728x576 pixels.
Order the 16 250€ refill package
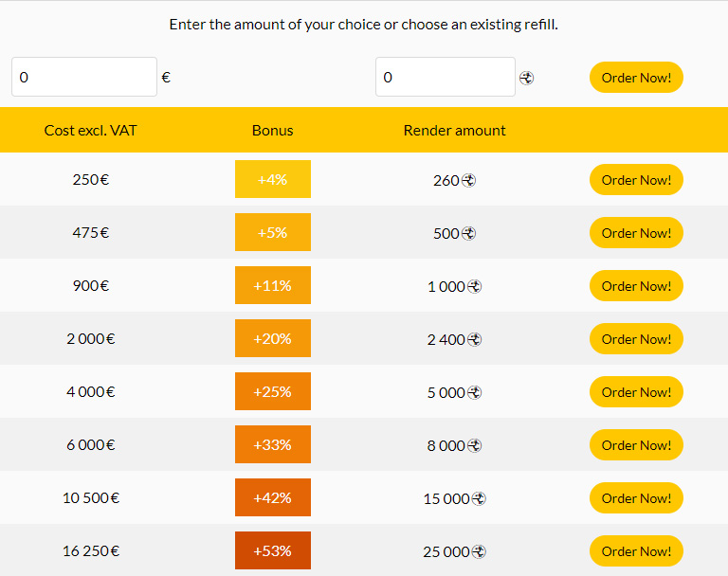(x=636, y=551)
